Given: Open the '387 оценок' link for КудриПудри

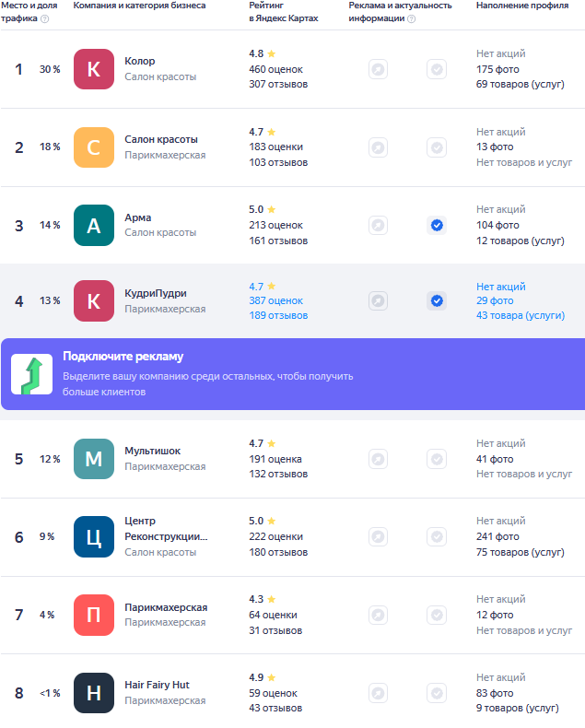Looking at the screenshot, I should [x=275, y=300].
